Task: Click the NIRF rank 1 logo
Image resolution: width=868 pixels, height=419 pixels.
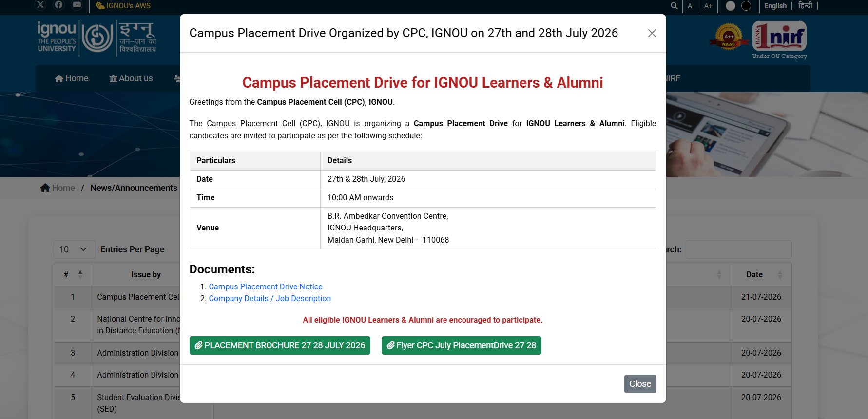Action: [x=779, y=40]
